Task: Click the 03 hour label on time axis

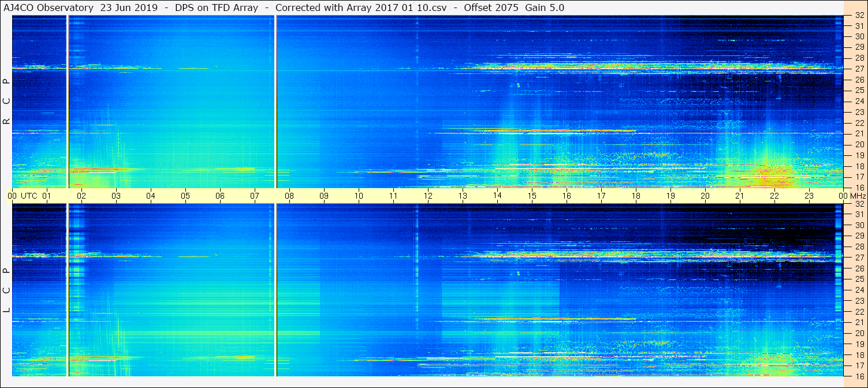Action: point(116,196)
